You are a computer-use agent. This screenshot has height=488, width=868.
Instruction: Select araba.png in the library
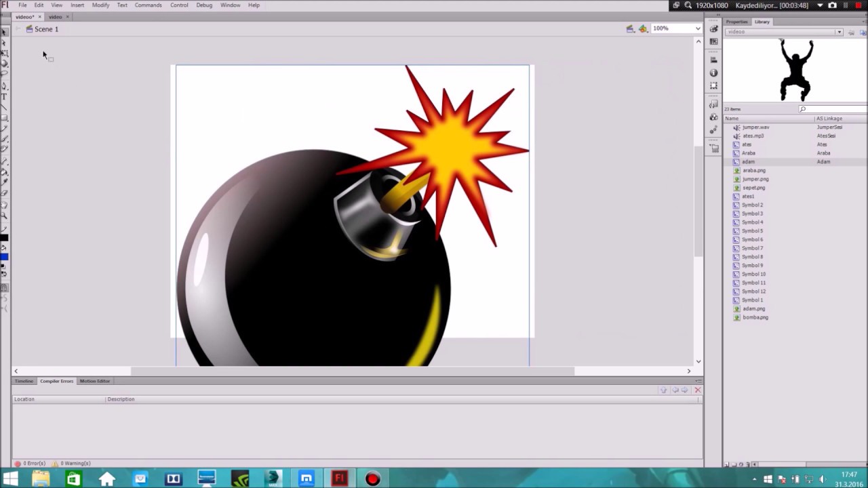tap(753, 171)
